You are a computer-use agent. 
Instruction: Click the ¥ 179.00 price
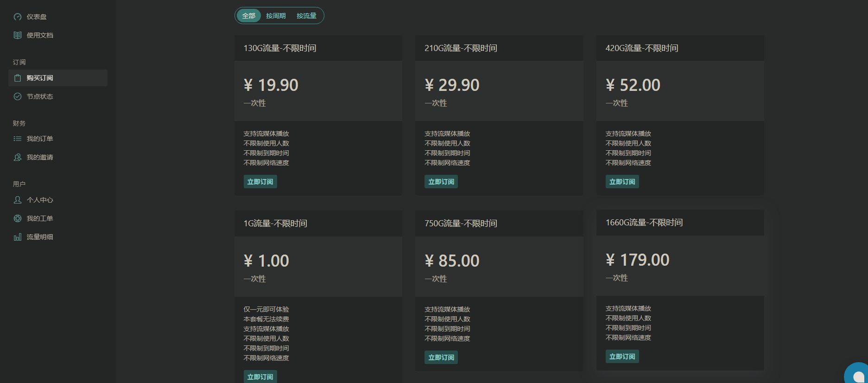pyautogui.click(x=638, y=260)
